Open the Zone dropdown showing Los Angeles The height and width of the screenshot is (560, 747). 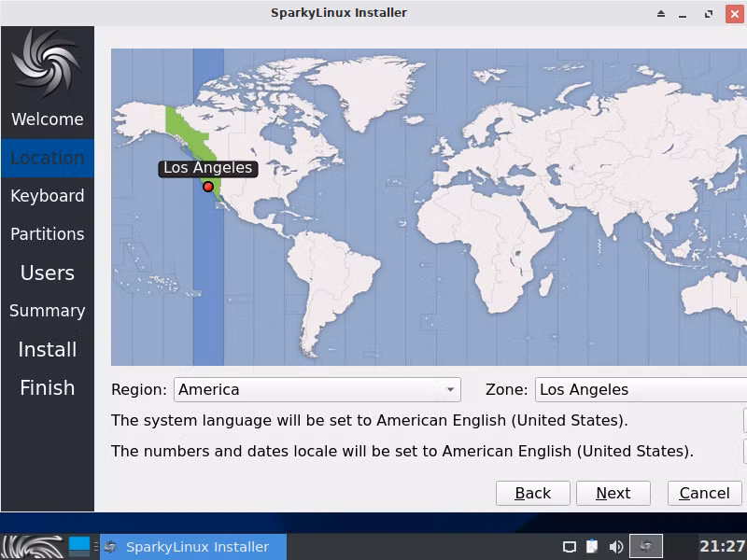[x=641, y=389]
